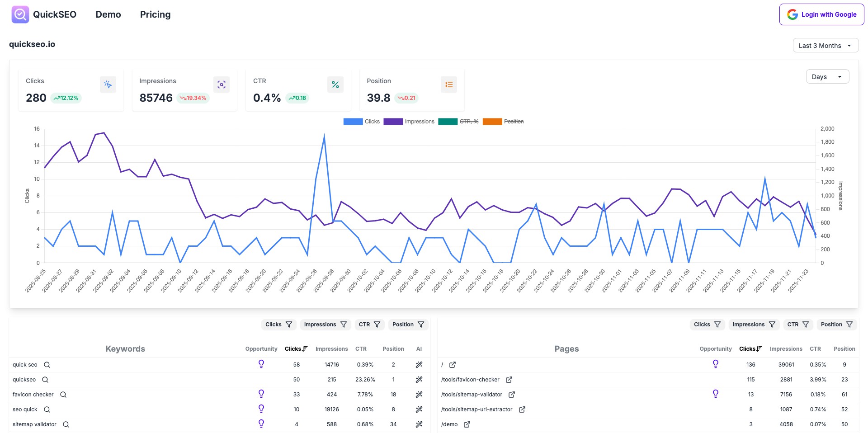Open Keywords Position filter
This screenshot has width=868, height=433.
click(408, 325)
